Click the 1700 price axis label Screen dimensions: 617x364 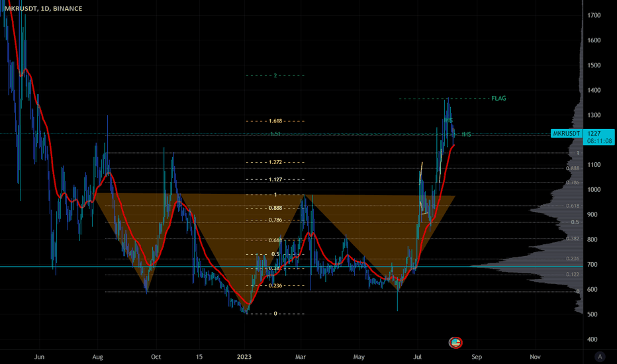594,15
